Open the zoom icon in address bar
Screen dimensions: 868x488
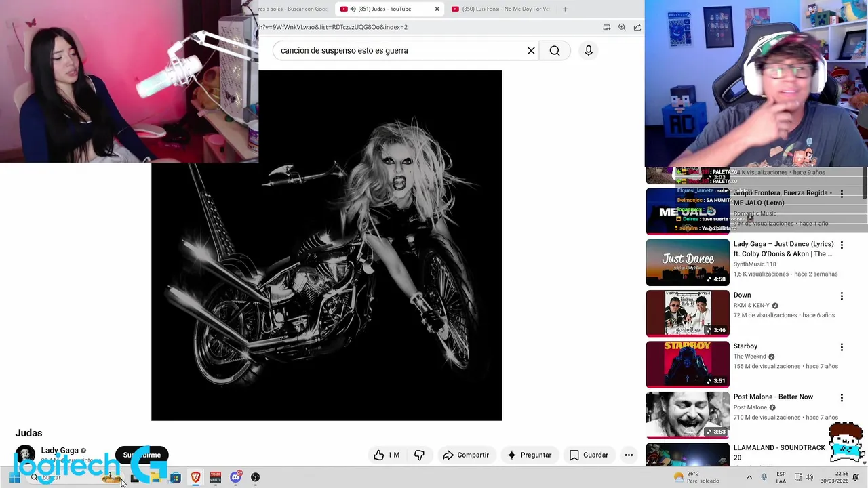point(622,27)
